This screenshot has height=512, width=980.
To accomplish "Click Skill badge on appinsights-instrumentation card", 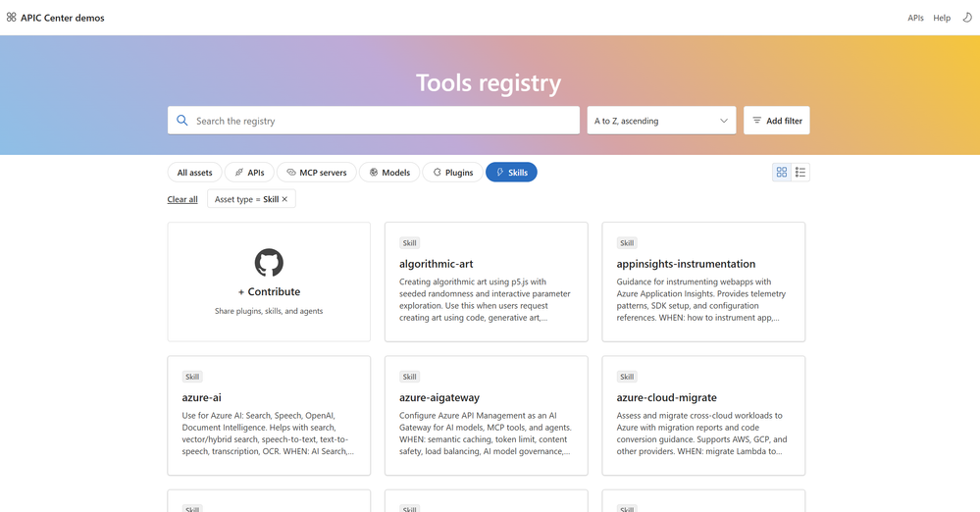I will click(x=627, y=243).
